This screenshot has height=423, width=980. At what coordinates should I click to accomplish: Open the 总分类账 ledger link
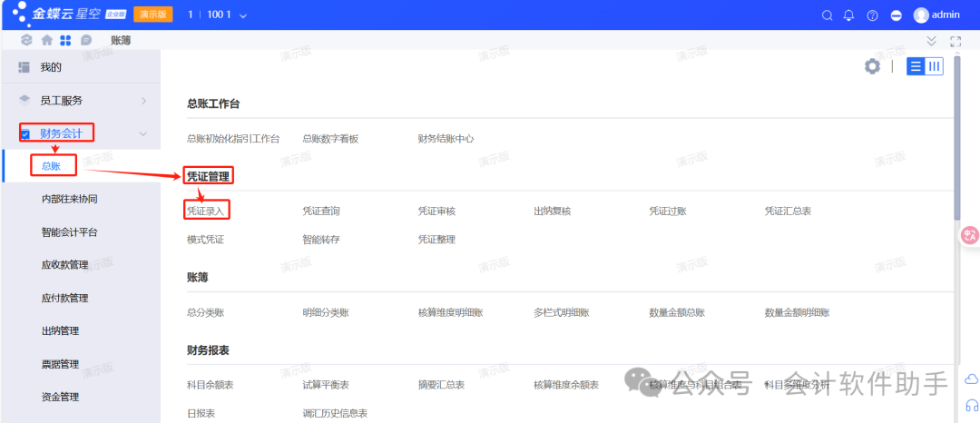click(x=205, y=312)
